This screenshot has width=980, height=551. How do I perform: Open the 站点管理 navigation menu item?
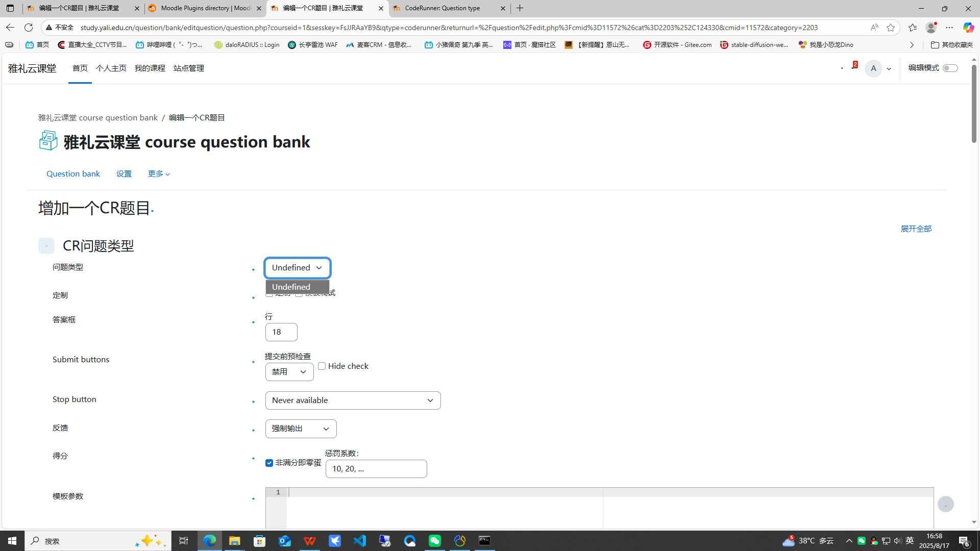click(x=188, y=68)
